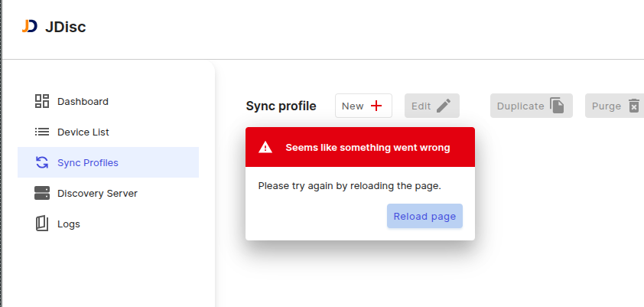Click the Dashboard grid icon
Viewport: 644px width, 307px height.
click(x=42, y=101)
